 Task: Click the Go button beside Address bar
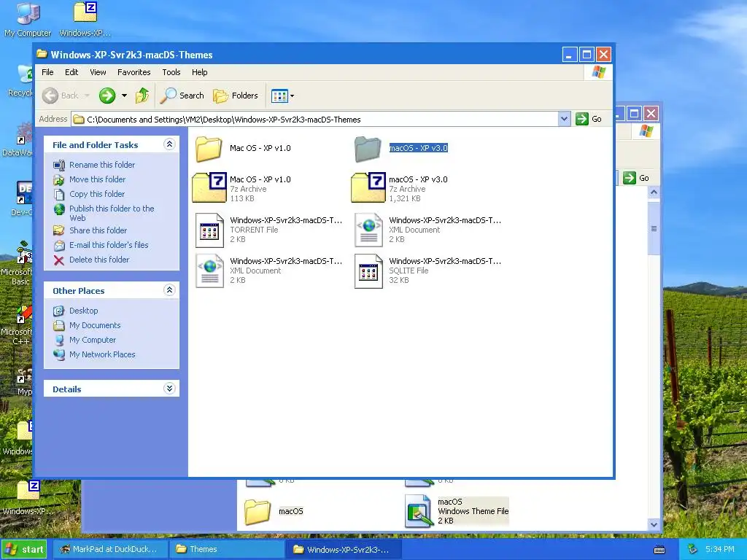coord(589,119)
